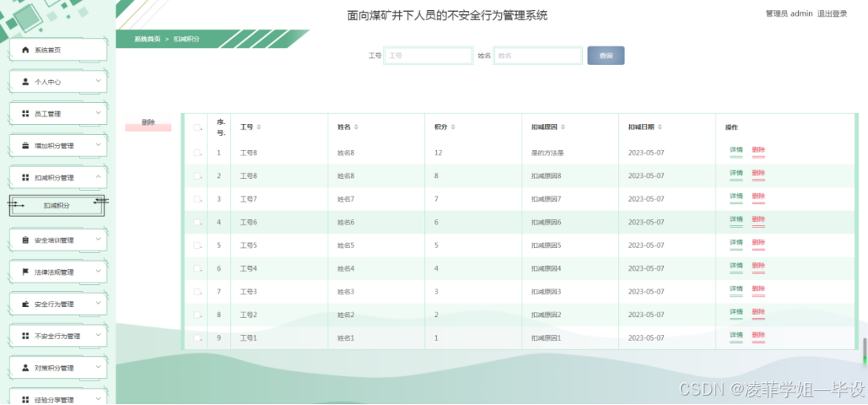Click the 2023-05-07 date on the 工号1 row

pyautogui.click(x=646, y=338)
